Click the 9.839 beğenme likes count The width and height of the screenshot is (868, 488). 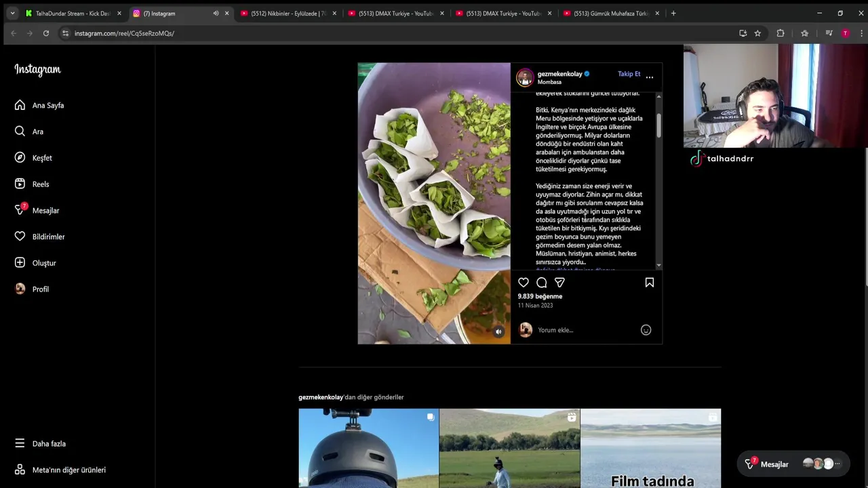(x=540, y=296)
